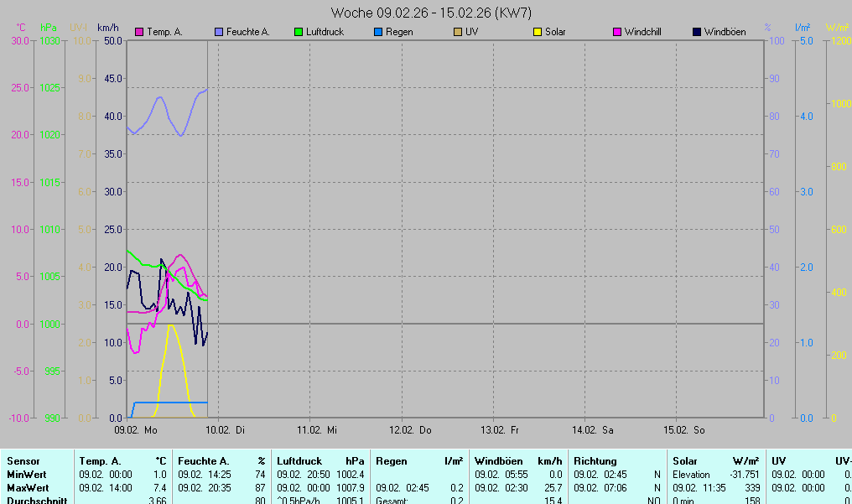Screen dimensions: 852x504
Task: Click the km/h axis unit label
Action: point(108,28)
